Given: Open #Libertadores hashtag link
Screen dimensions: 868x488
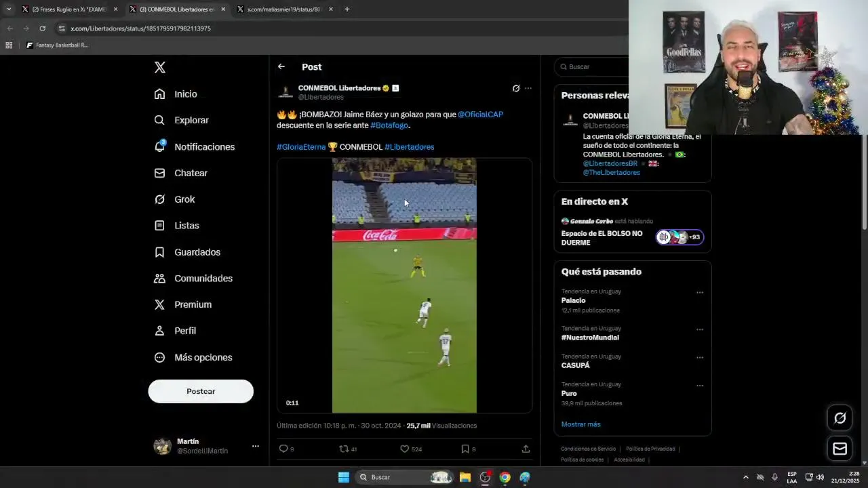Looking at the screenshot, I should pos(409,147).
